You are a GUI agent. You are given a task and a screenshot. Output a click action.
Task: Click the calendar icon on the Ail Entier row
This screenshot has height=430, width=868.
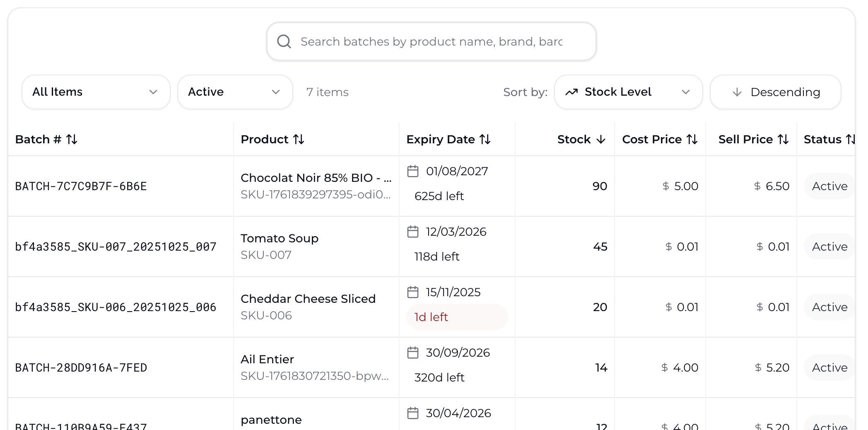[x=413, y=353]
